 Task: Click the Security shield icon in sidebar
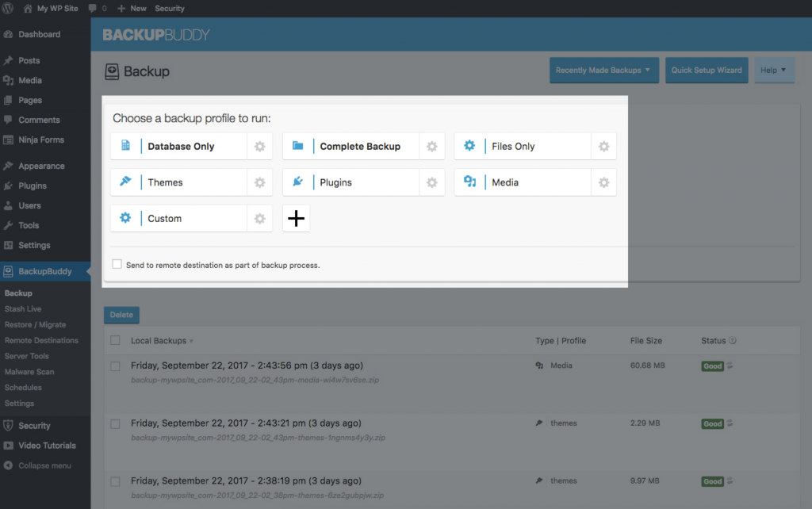point(8,426)
